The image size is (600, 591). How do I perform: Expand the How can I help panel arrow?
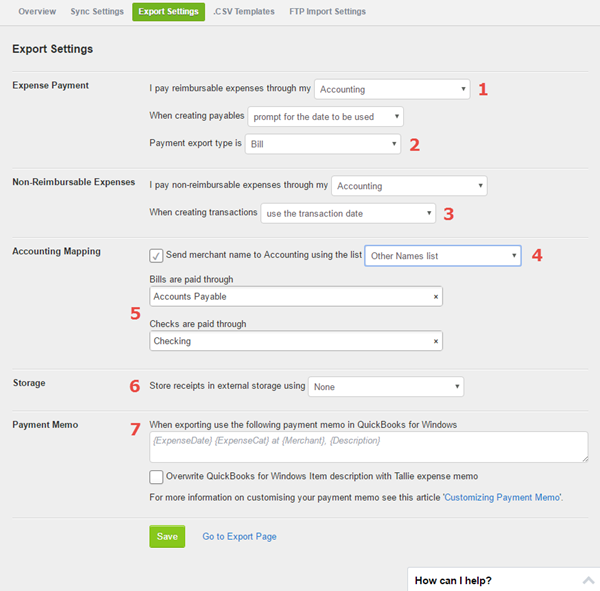click(x=589, y=580)
